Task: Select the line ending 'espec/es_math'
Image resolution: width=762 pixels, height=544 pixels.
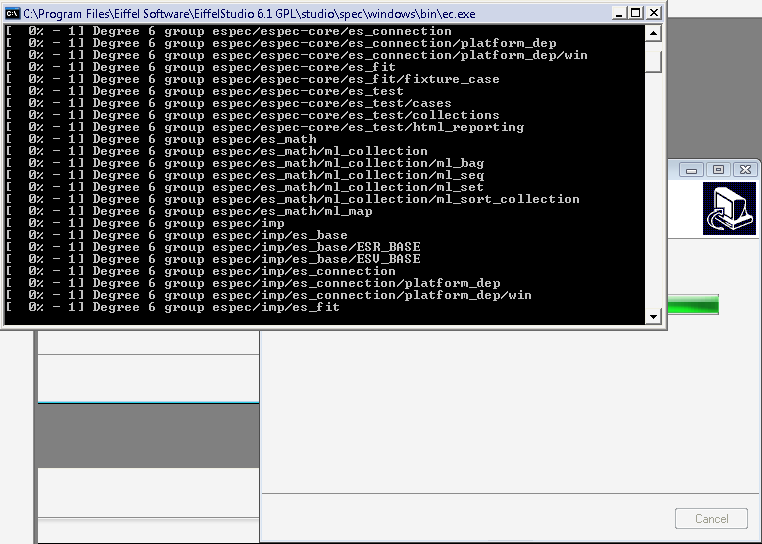Action: tap(161, 139)
